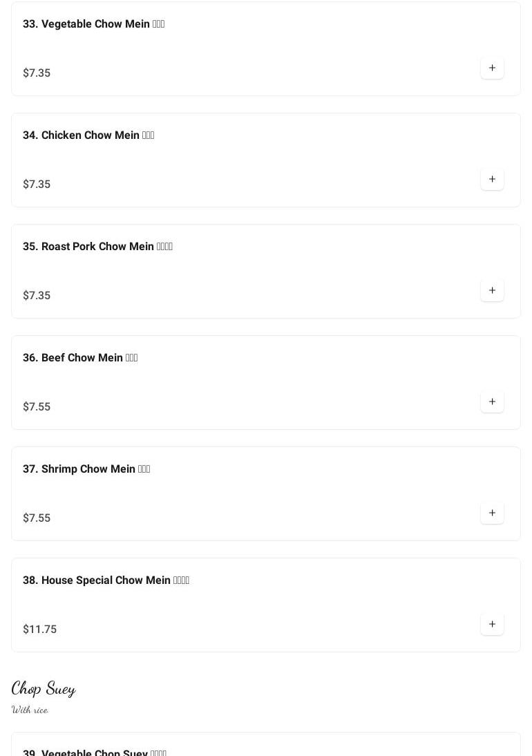The image size is (532, 756).
Task: Click the Chop Suey section heading
Action: (x=44, y=688)
